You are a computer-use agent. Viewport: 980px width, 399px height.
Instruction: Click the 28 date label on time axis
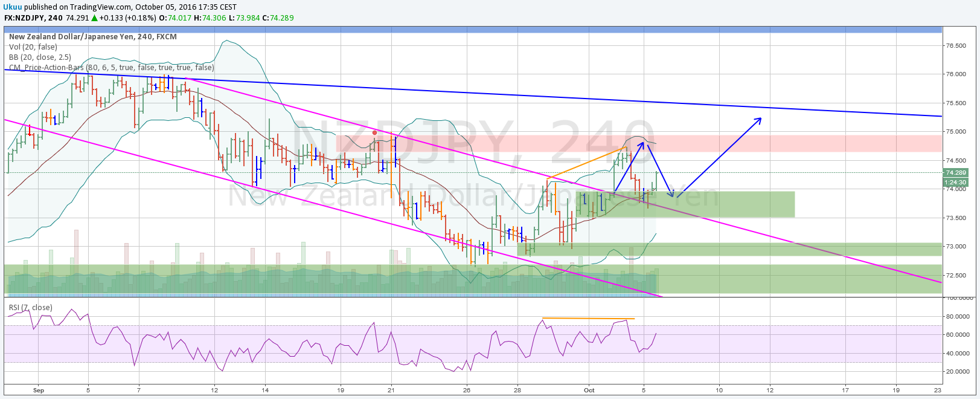coord(517,391)
